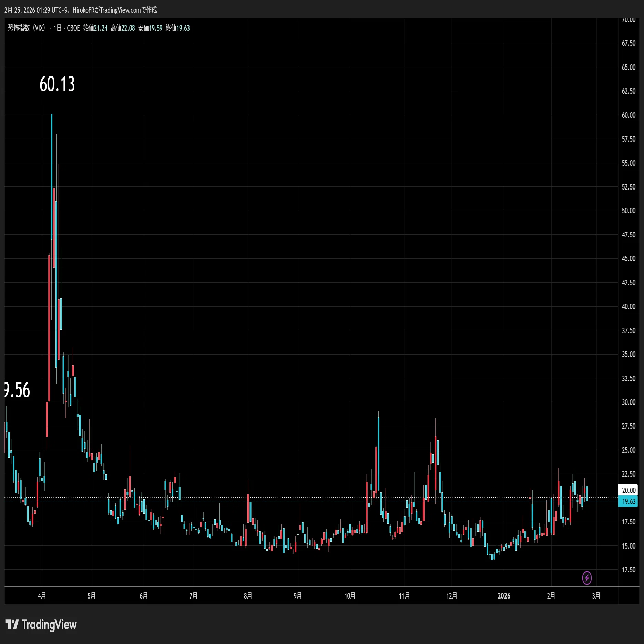The width and height of the screenshot is (644, 644).
Task: Click the 40.00 price scale label
Action: (628, 306)
